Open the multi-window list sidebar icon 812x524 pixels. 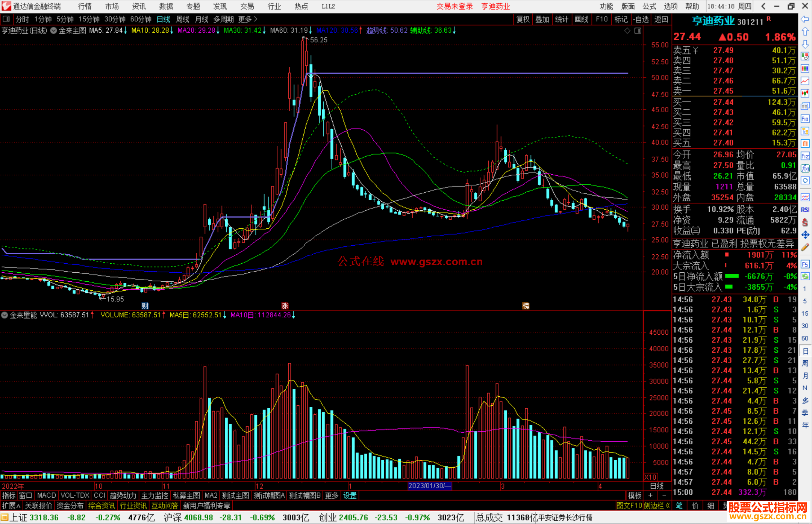point(805,106)
